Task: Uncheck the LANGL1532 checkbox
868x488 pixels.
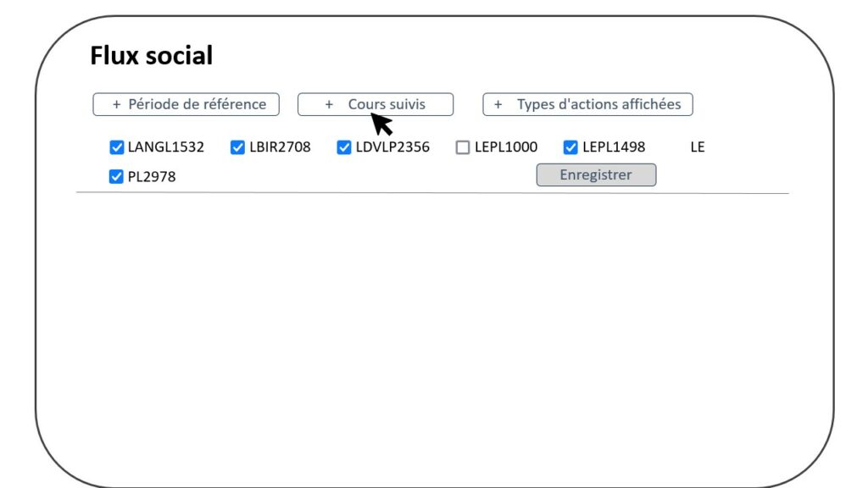Action: (x=116, y=147)
